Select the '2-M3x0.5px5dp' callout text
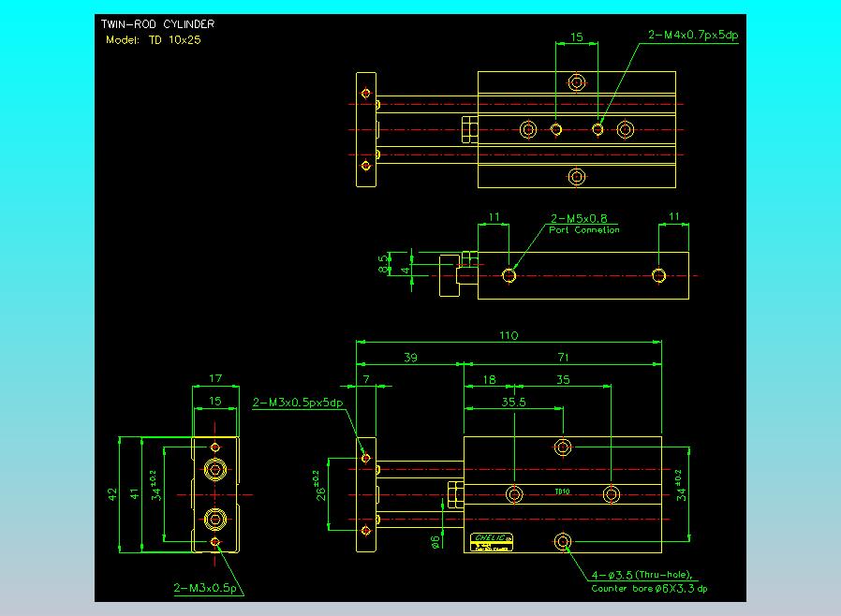841x616 pixels. [298, 403]
